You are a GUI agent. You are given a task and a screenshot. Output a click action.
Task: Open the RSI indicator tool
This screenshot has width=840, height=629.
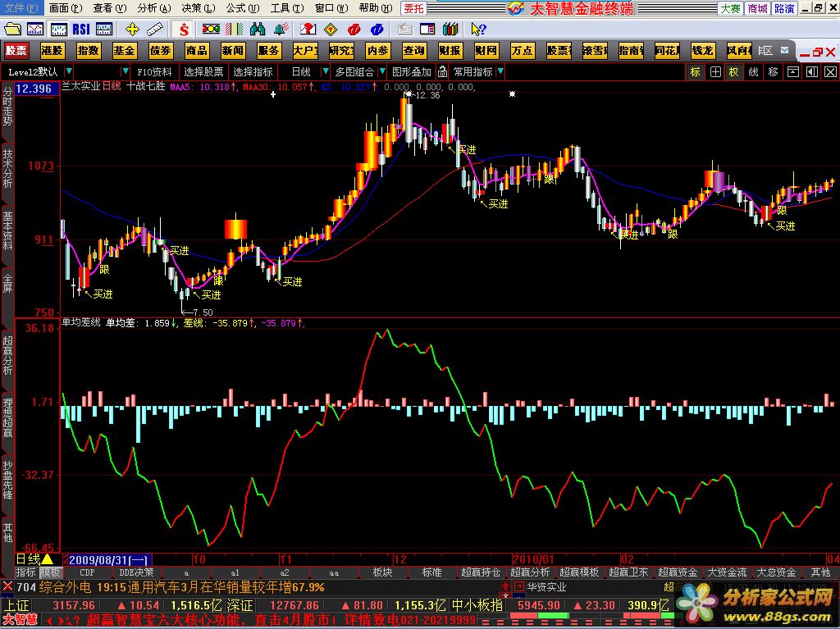tap(81, 29)
